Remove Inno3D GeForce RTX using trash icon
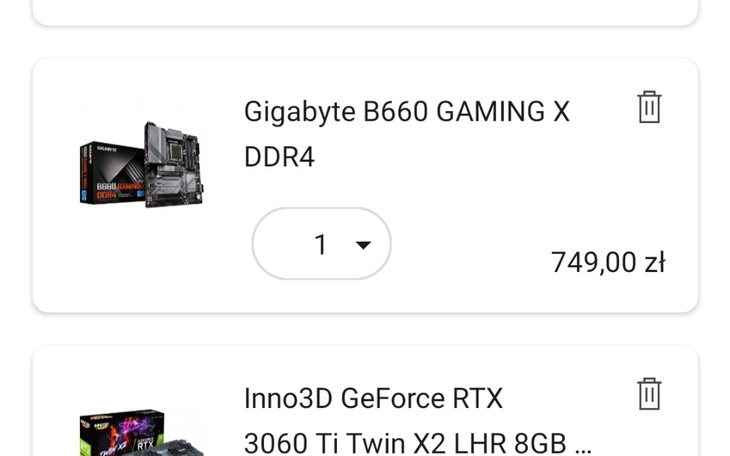 tap(649, 394)
